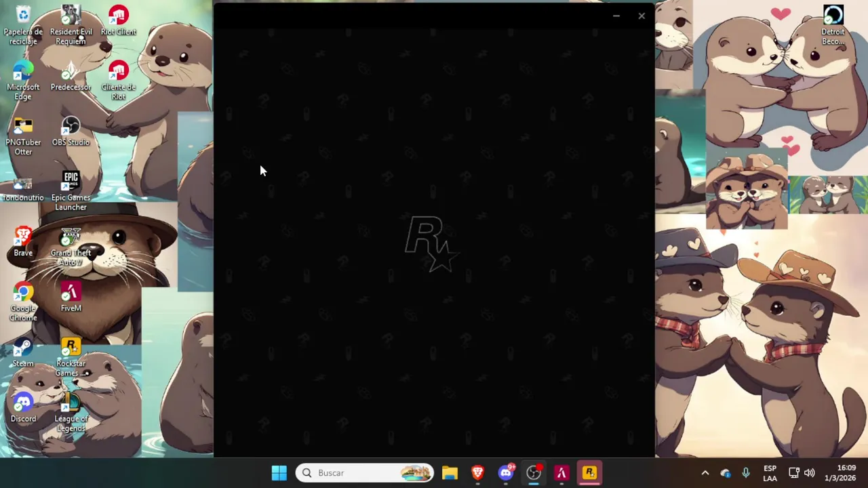Click the microphone tray indicator
Viewport: 868px width, 488px height.
[746, 473]
